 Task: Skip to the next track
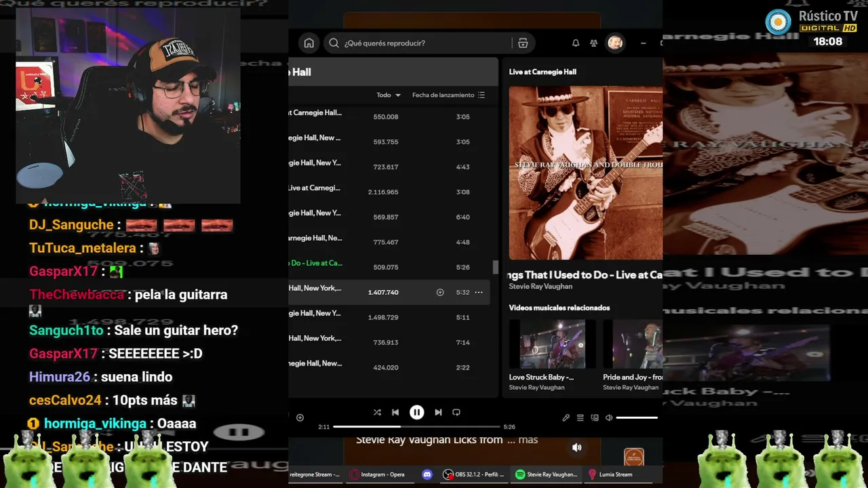438,412
